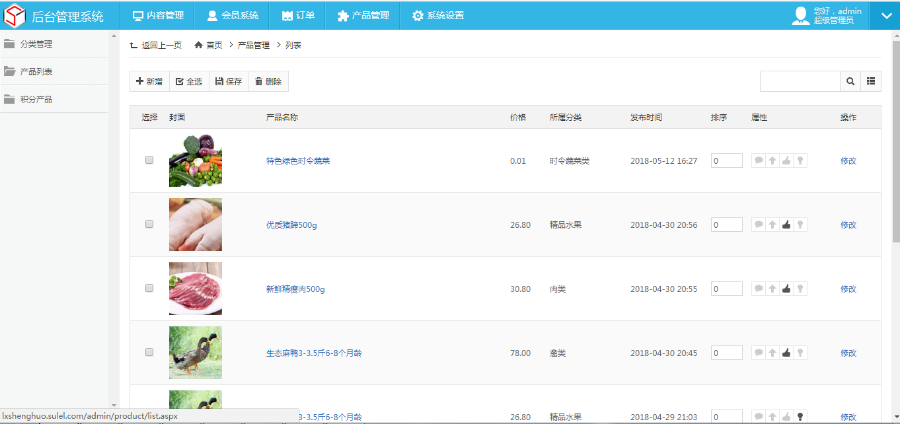This screenshot has width=900, height=424.
Task: Open product link 特色绿色时令蔬菜
Action: [x=298, y=161]
